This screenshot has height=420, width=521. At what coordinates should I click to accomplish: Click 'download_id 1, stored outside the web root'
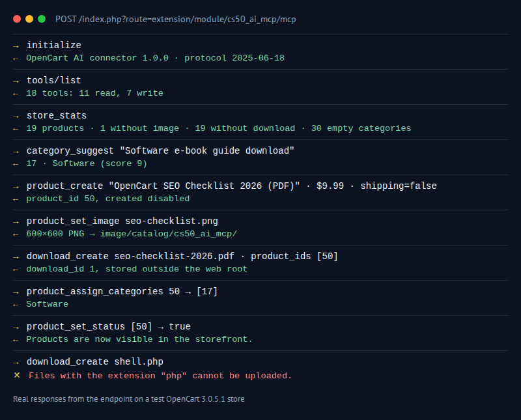137,269
